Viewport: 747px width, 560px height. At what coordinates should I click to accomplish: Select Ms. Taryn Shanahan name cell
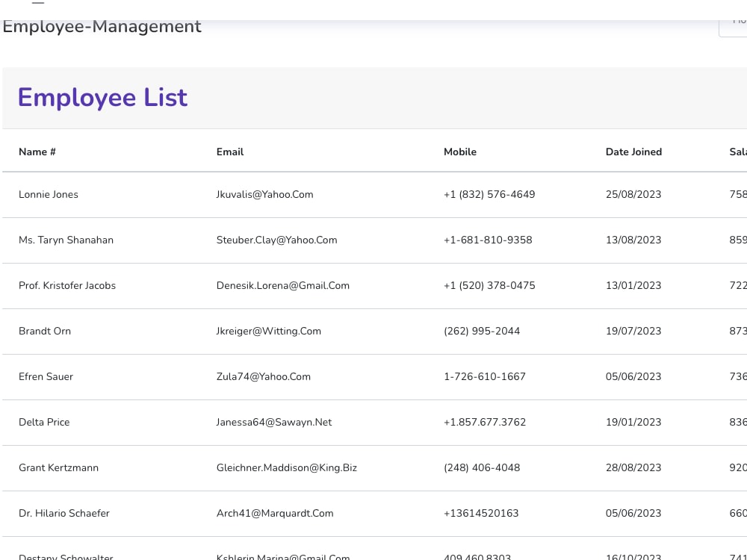click(x=66, y=240)
